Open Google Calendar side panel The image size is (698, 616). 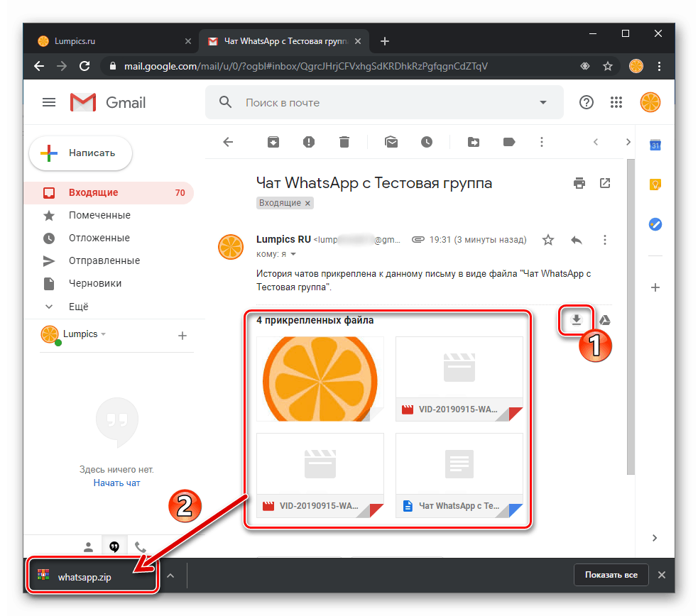point(655,145)
